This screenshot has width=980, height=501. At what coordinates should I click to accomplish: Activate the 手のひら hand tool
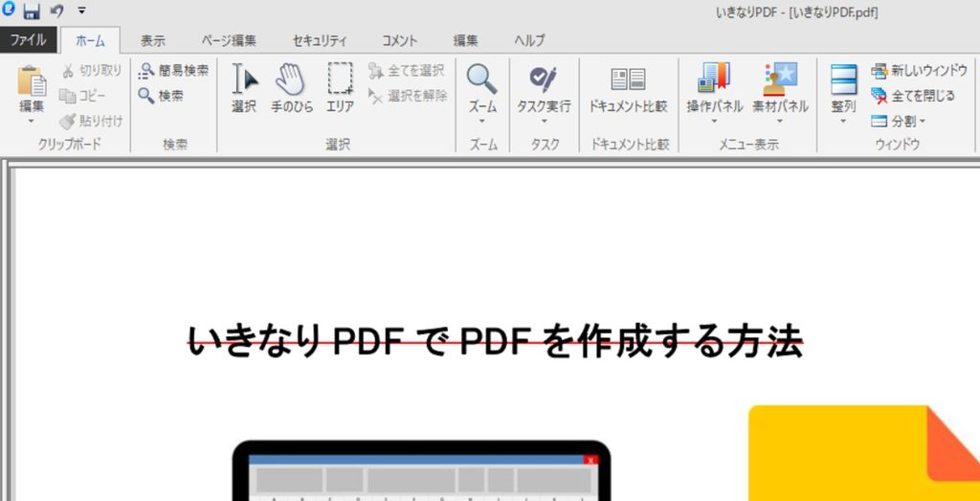292,88
